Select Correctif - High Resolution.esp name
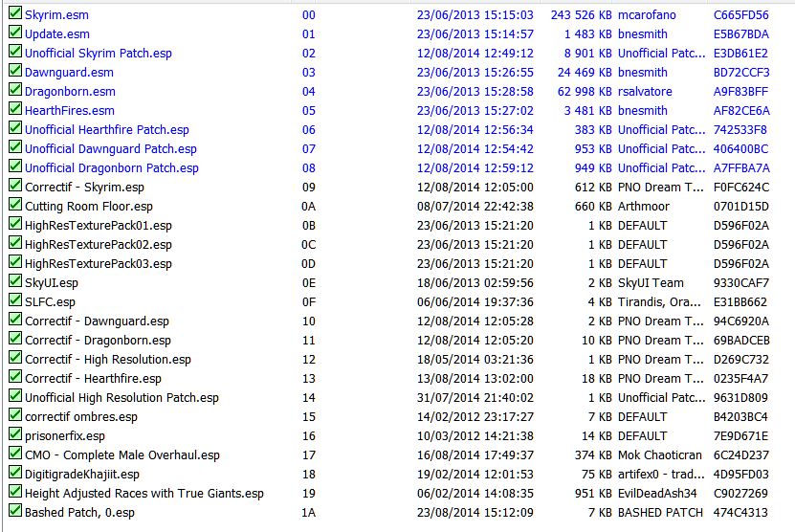The width and height of the screenshot is (795, 532). pos(108,360)
